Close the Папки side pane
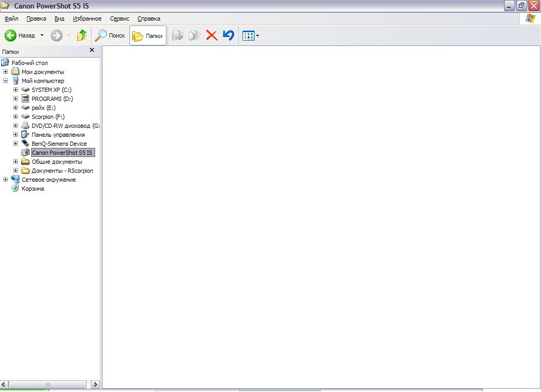 tap(92, 50)
